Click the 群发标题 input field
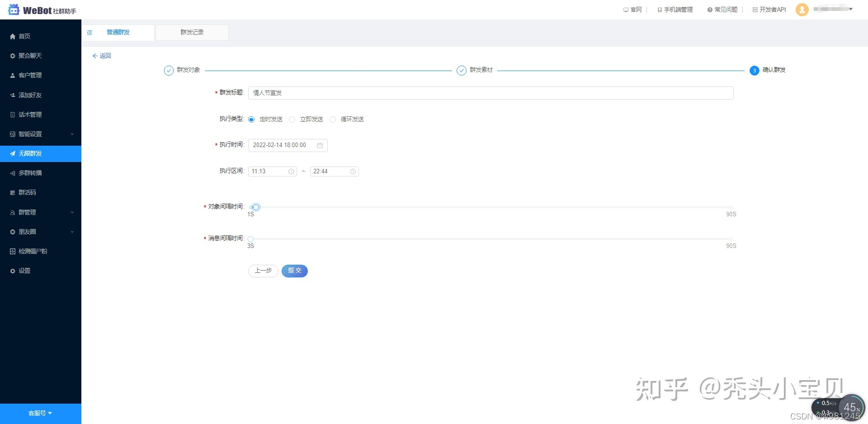This screenshot has height=424, width=868. click(491, 93)
